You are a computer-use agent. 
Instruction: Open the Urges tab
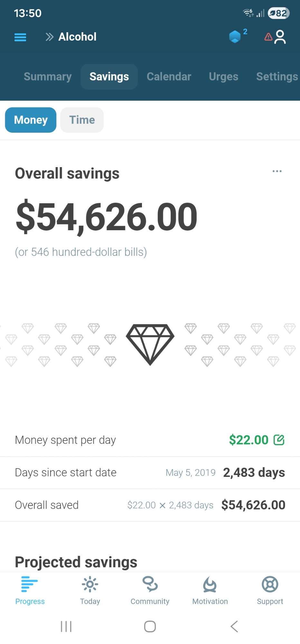point(223,77)
